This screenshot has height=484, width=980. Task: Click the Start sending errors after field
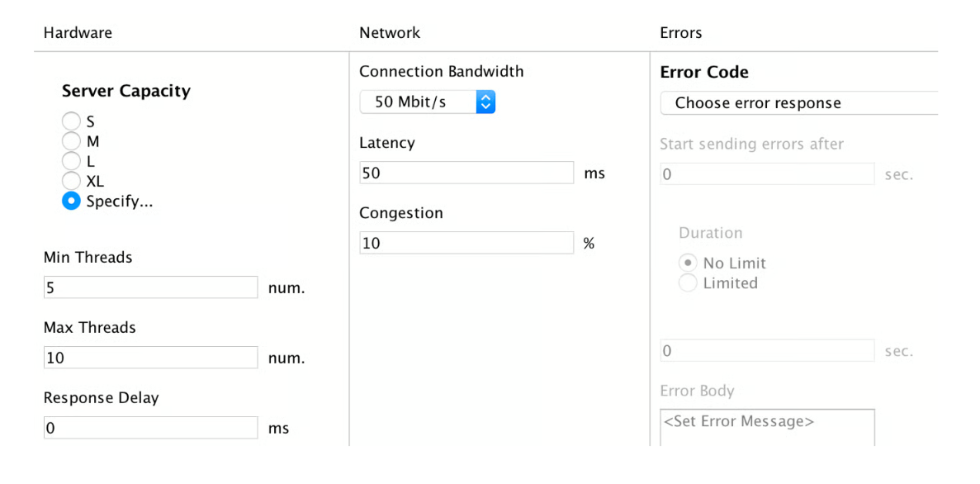tap(766, 174)
